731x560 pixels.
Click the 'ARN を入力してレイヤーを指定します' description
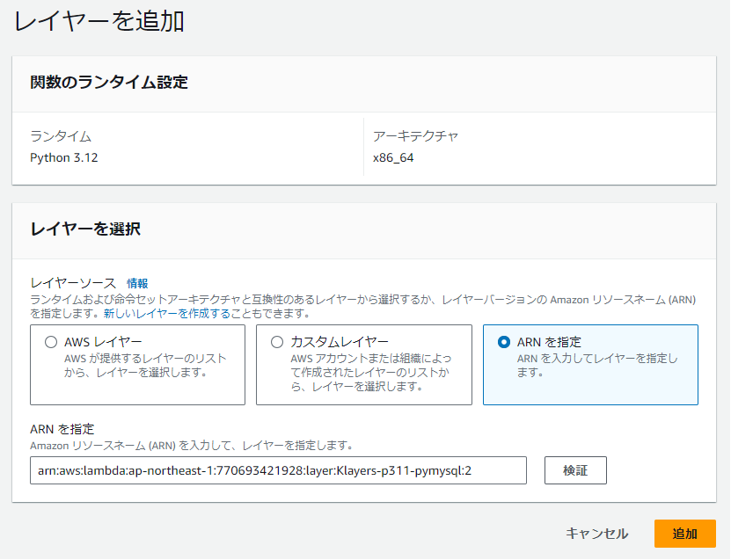click(x=597, y=365)
